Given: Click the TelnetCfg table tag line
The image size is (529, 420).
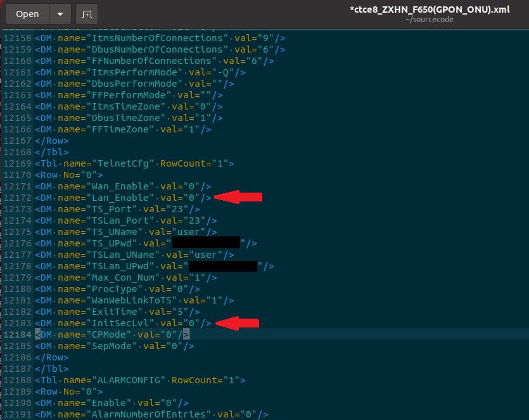Looking at the screenshot, I should click(x=134, y=163).
